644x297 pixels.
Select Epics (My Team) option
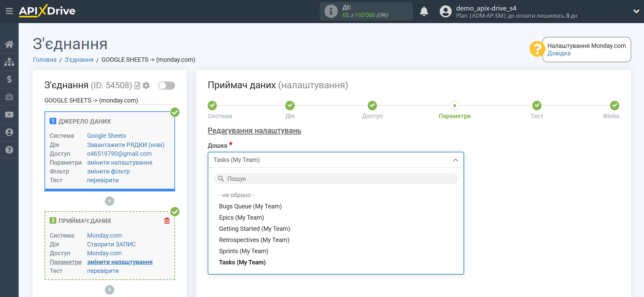tap(242, 218)
